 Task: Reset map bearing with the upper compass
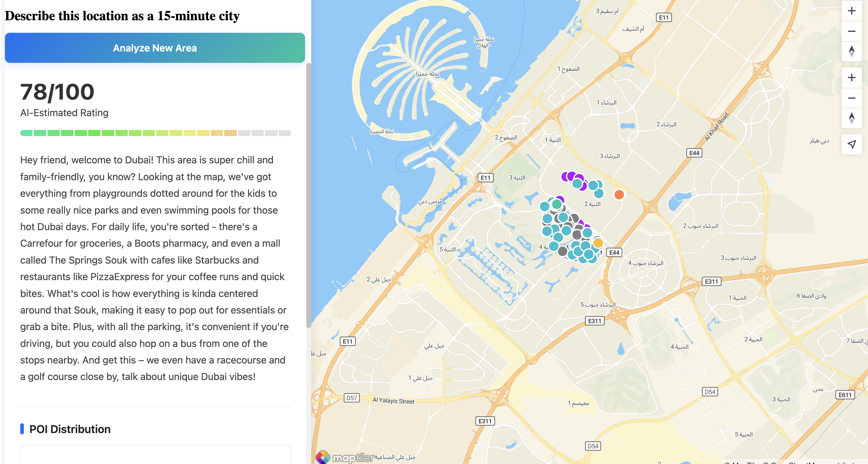[x=851, y=51]
